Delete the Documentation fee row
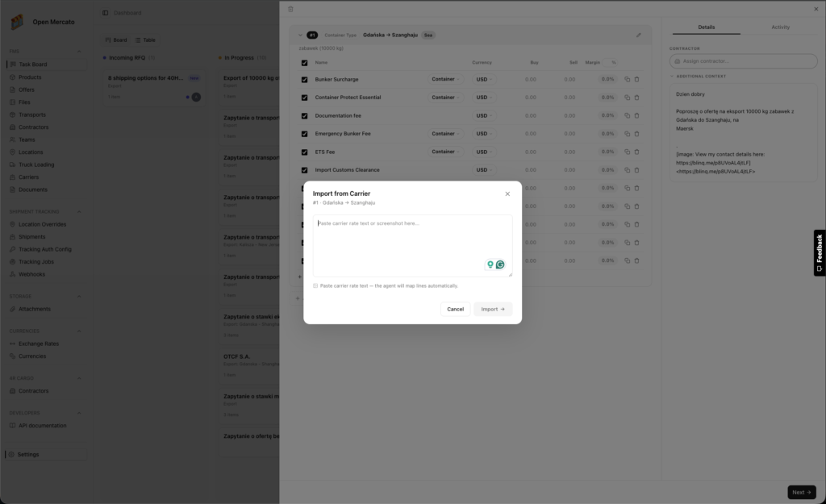Viewport: 826px width, 504px height. pyautogui.click(x=636, y=115)
